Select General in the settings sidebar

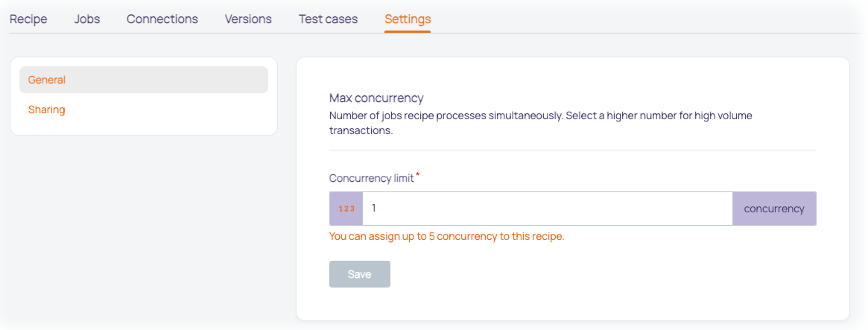(144, 80)
